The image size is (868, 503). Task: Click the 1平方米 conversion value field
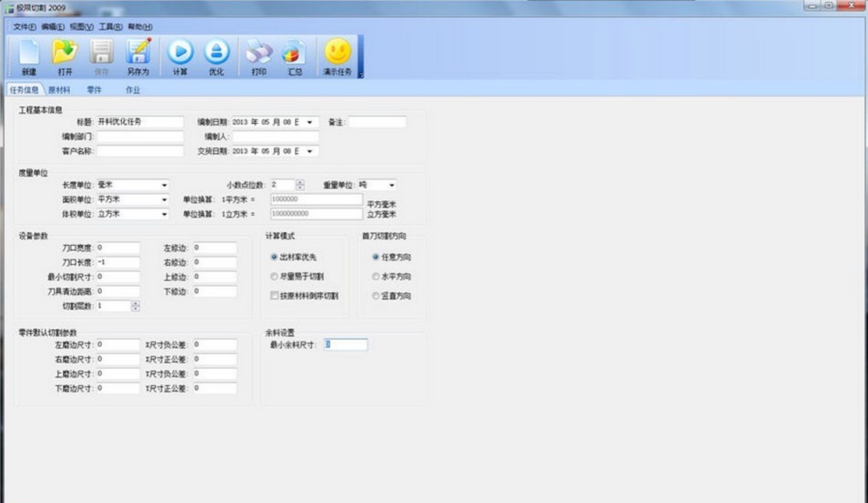(x=316, y=199)
